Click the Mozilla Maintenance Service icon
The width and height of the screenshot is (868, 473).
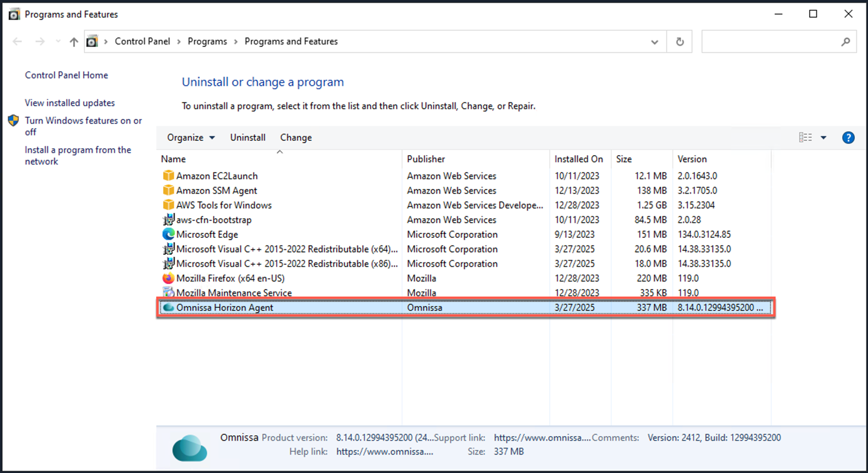(x=169, y=292)
